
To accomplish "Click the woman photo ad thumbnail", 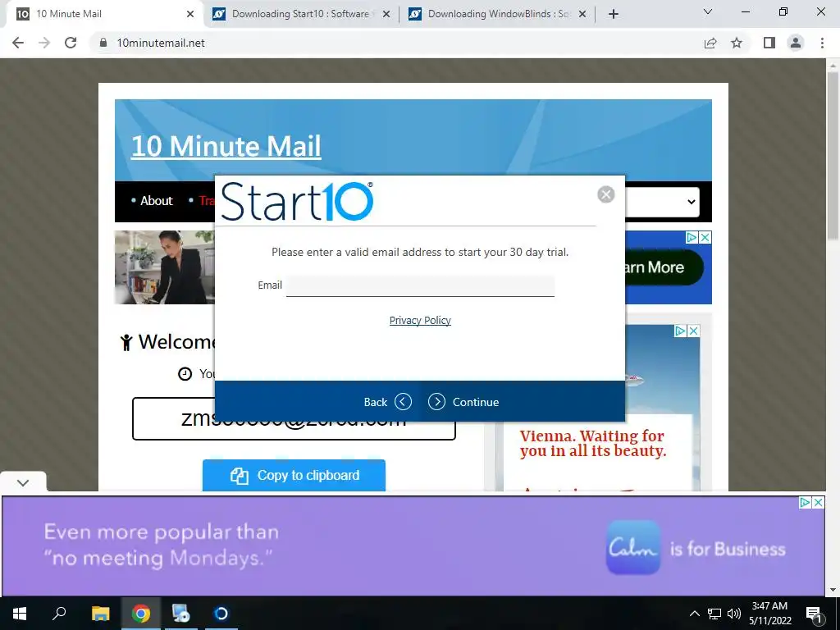I will pyautogui.click(x=164, y=267).
